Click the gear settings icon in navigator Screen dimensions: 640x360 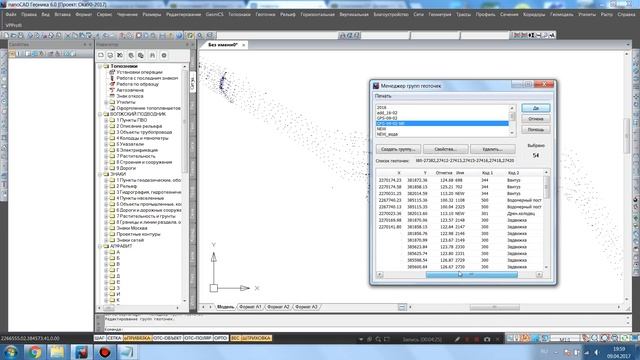tap(164, 55)
